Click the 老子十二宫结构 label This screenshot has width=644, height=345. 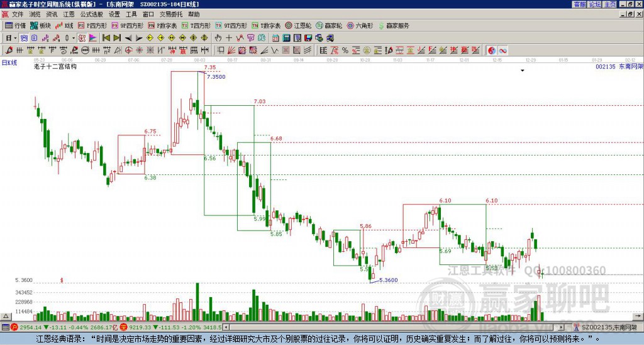(55, 66)
